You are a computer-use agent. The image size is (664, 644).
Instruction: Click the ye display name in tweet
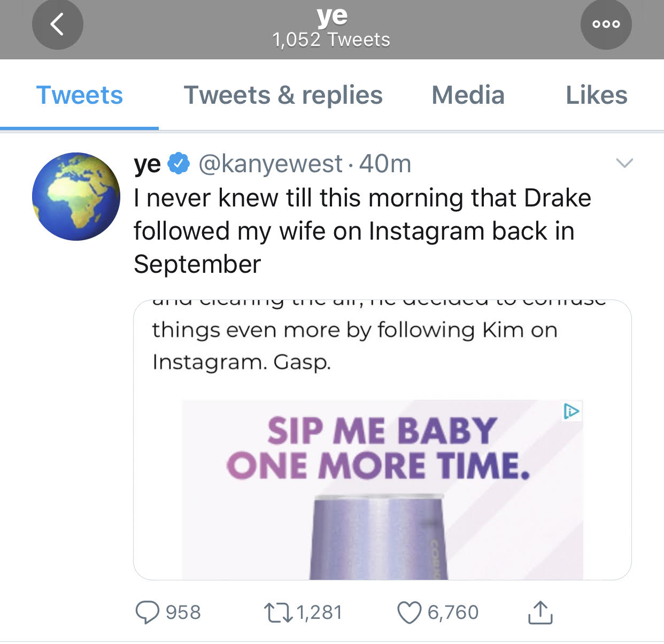click(147, 164)
